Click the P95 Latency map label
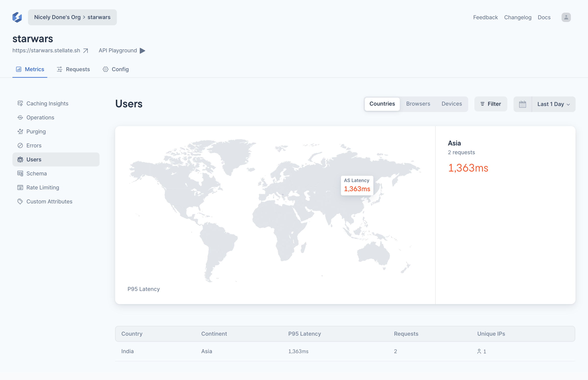Screen dimensions: 588x380 [144, 289]
